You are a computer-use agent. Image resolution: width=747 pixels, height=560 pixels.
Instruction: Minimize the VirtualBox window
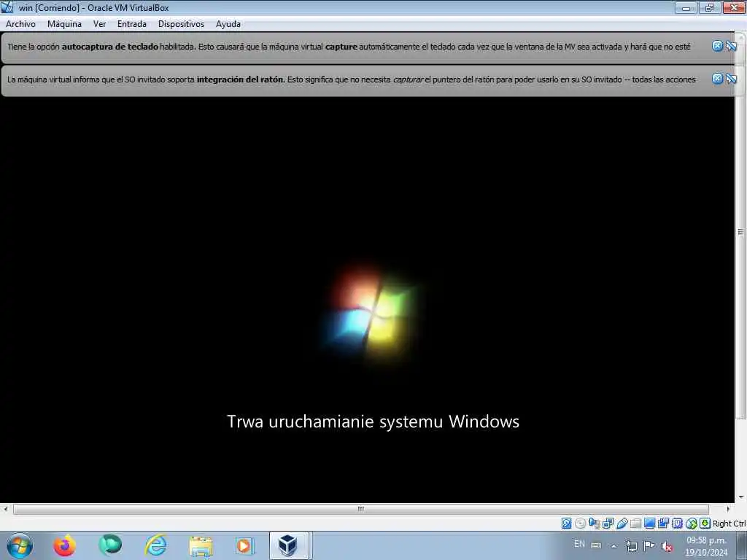click(x=686, y=7)
